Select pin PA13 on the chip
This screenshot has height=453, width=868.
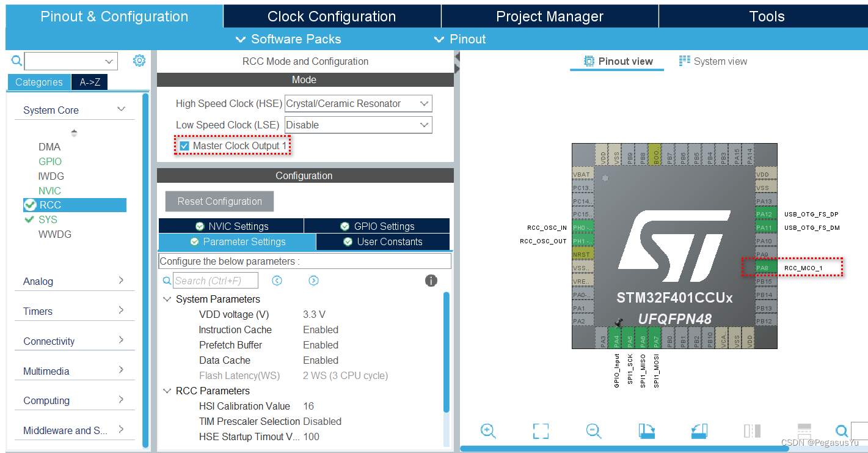pyautogui.click(x=766, y=201)
